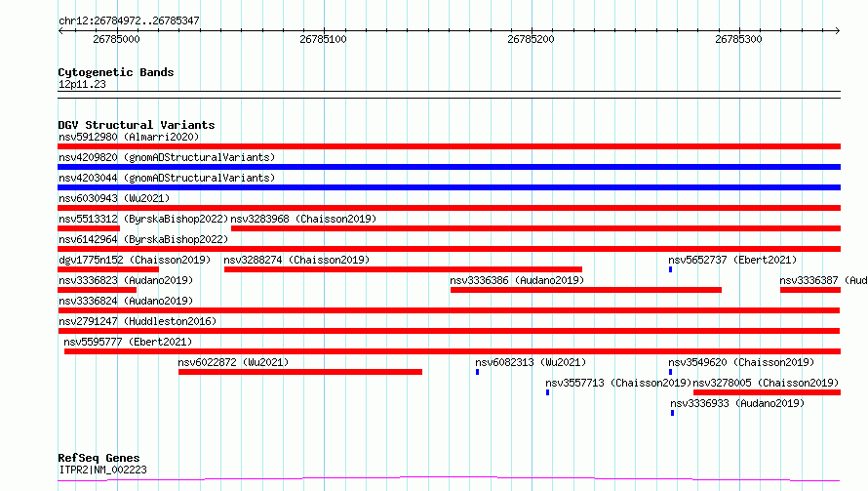This screenshot has width=868, height=491.
Task: Select nsv3336933 (Audano2019) label
Action: tap(737, 403)
